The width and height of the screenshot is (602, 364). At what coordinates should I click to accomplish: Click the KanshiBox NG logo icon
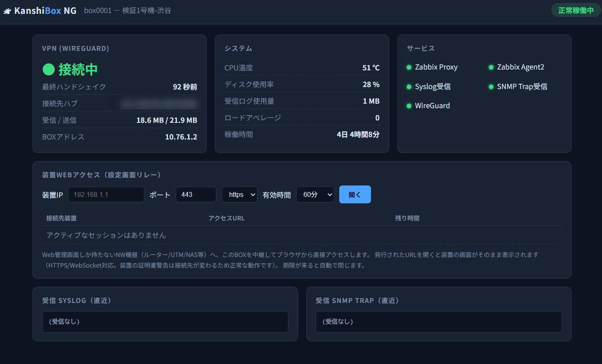(x=7, y=11)
